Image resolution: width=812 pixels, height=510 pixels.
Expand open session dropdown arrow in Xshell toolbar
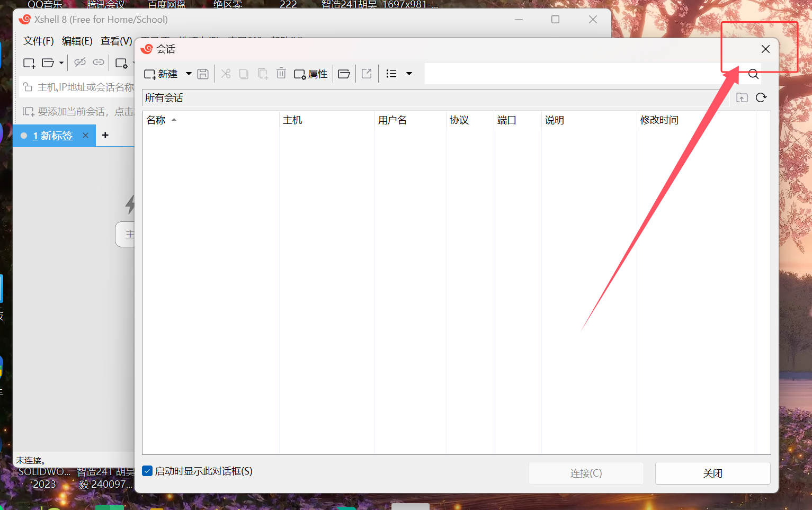coord(61,62)
